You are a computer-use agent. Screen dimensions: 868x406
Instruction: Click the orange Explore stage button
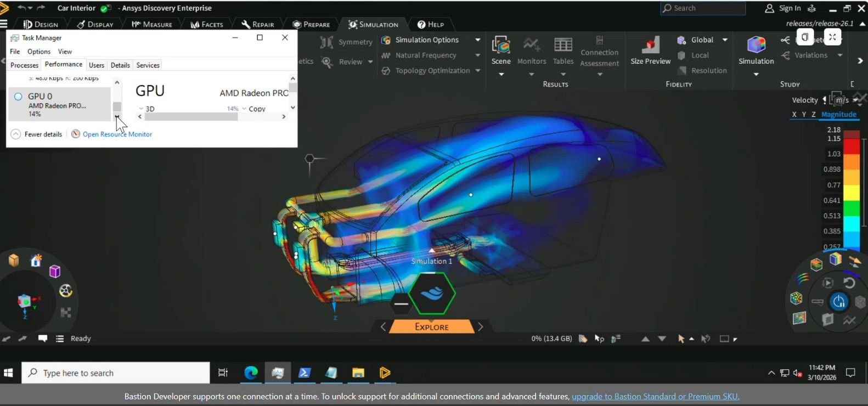[431, 327]
